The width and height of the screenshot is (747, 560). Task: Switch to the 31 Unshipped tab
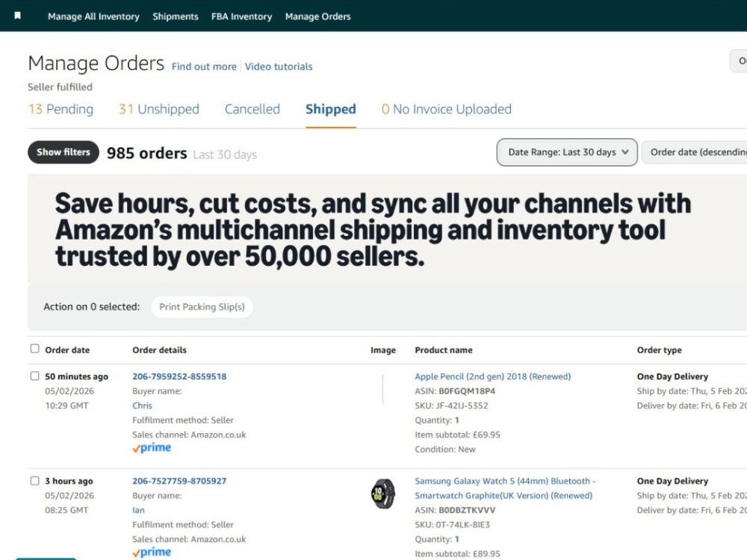tap(158, 109)
